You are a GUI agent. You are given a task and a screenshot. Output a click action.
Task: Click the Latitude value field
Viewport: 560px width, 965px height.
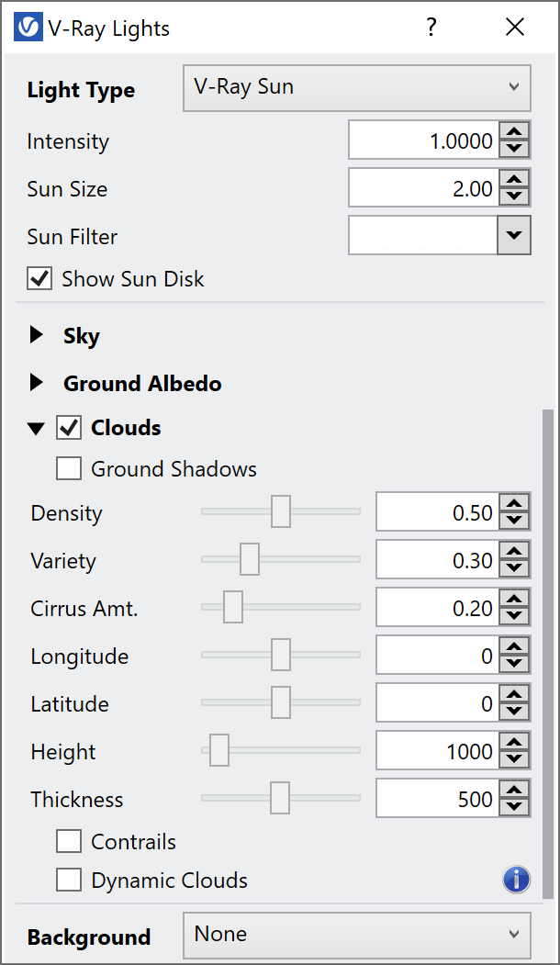pyautogui.click(x=438, y=702)
